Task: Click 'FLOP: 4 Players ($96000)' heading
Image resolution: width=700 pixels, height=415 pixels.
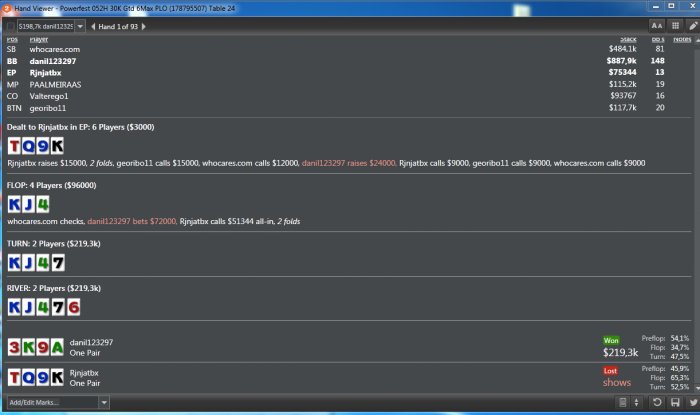Action: 51,185
